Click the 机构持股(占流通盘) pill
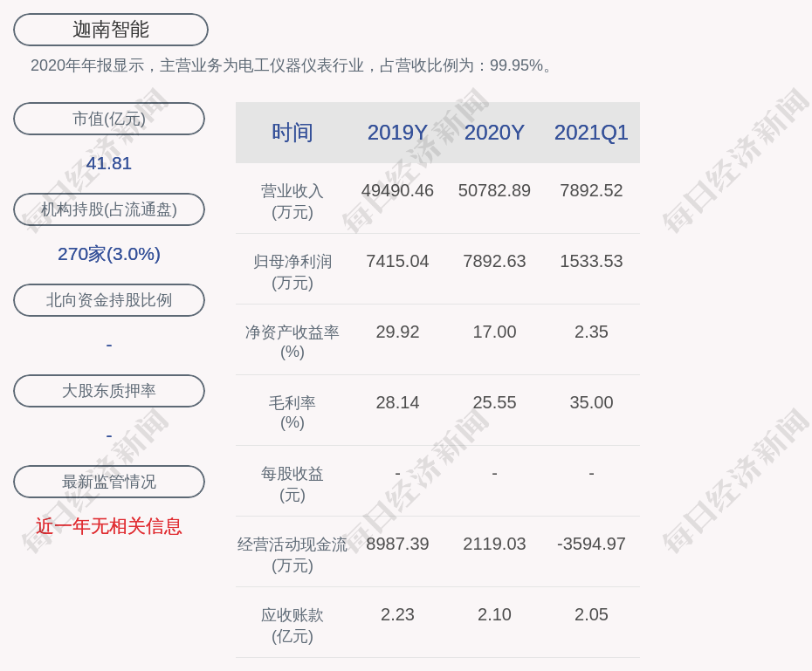Viewport: 812px width, 671px height. pyautogui.click(x=109, y=209)
